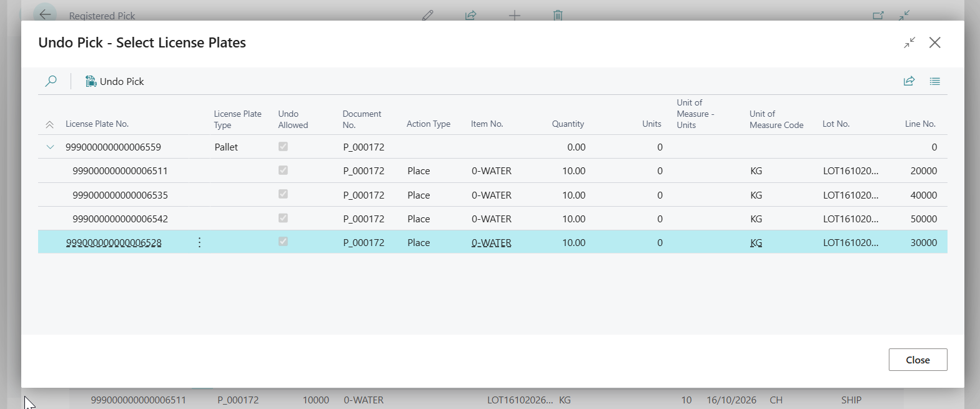
Task: Click the Pallet type cell
Action: tap(226, 147)
